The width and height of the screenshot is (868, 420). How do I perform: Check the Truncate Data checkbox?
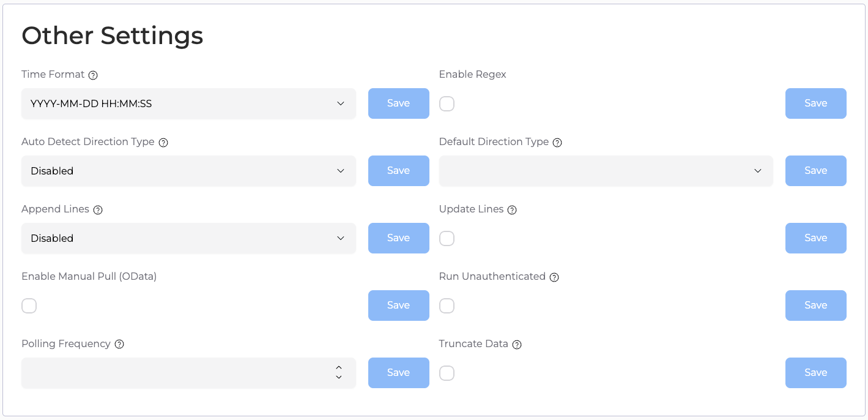447,373
